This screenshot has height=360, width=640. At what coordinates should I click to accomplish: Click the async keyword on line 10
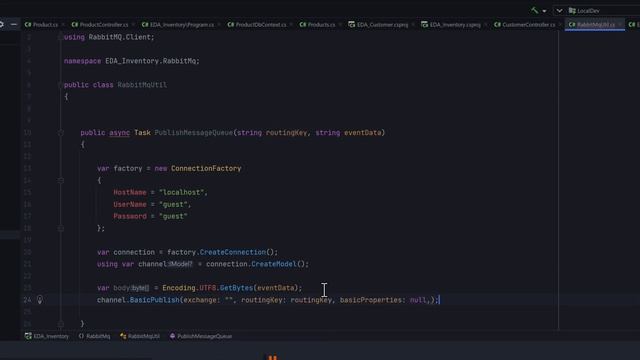(x=119, y=133)
